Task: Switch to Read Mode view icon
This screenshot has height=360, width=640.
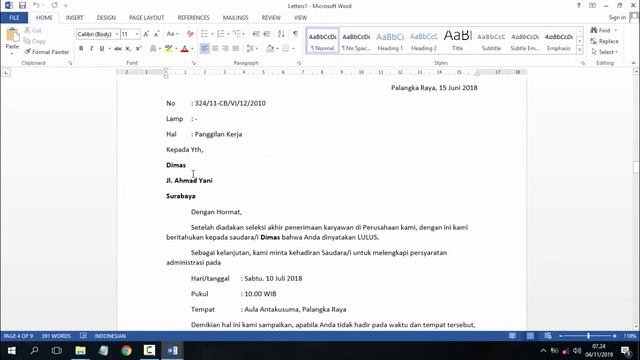Action: click(512, 336)
